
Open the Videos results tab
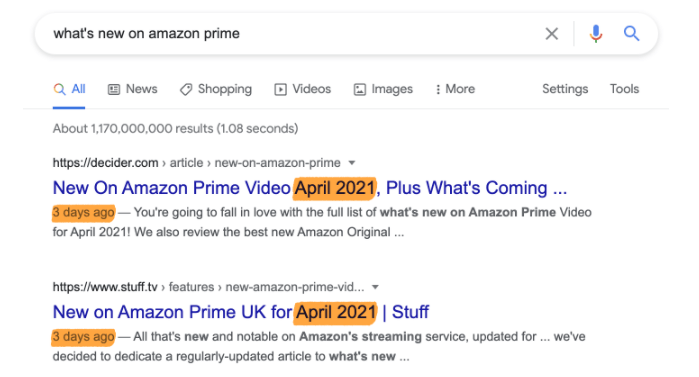pos(303,89)
